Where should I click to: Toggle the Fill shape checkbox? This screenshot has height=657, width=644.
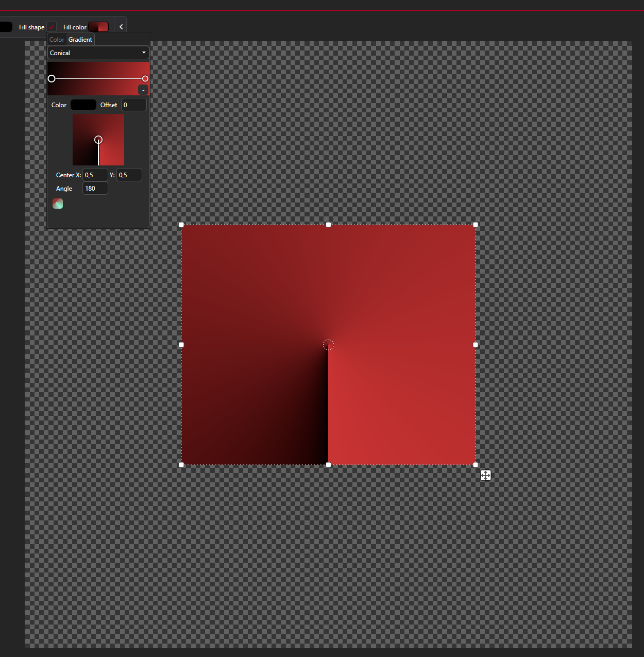pos(52,27)
